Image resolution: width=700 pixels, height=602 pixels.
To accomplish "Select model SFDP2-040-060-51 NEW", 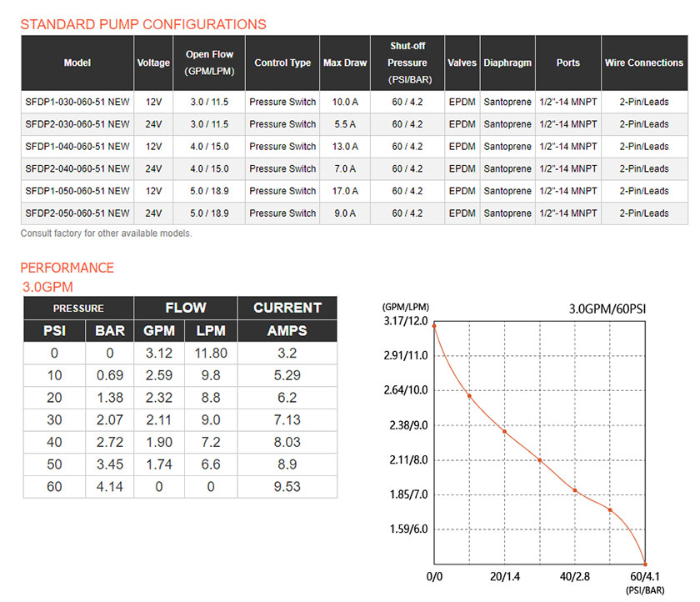I will [77, 168].
